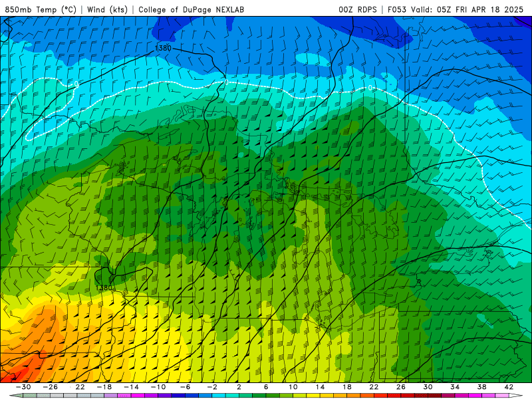Click the "42" color scale label
The image size is (532, 399).
pos(509,387)
